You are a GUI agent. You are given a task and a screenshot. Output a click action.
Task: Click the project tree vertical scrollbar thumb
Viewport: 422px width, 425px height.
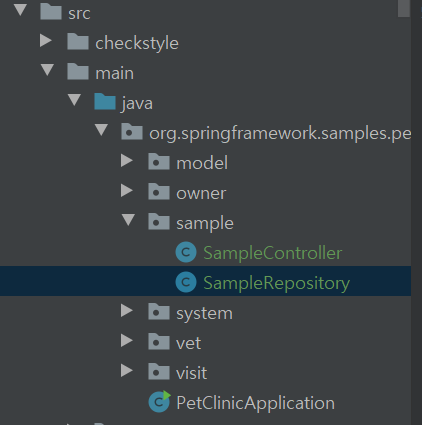pyautogui.click(x=403, y=8)
